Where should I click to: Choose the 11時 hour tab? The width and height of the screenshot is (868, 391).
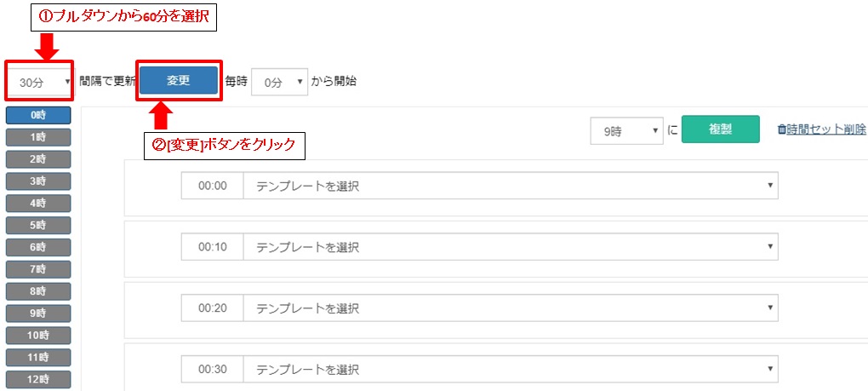click(x=38, y=357)
